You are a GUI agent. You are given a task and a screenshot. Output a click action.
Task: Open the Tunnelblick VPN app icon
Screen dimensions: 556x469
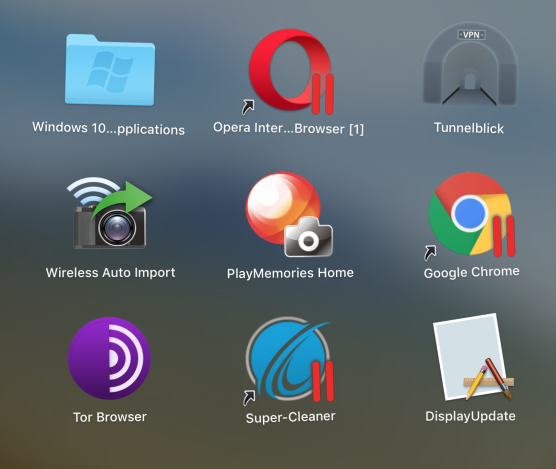coord(470,65)
